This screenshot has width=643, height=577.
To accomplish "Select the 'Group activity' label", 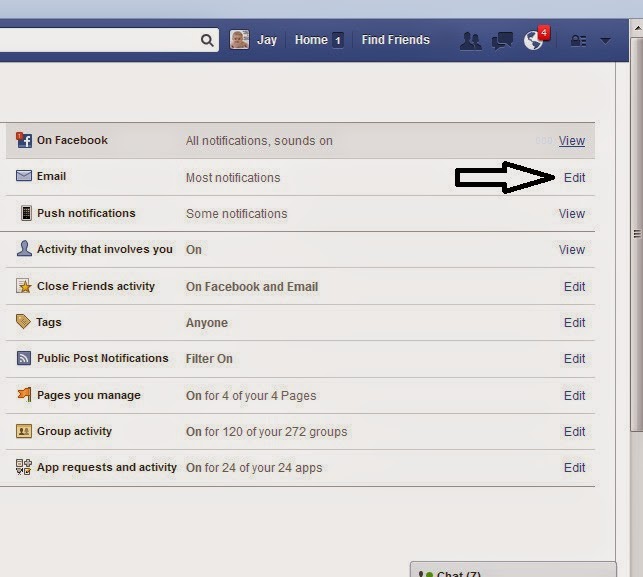I will pyautogui.click(x=74, y=431).
